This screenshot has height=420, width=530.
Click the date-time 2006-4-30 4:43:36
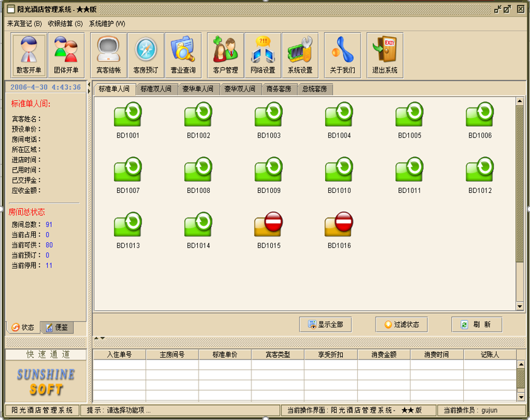[x=45, y=87]
